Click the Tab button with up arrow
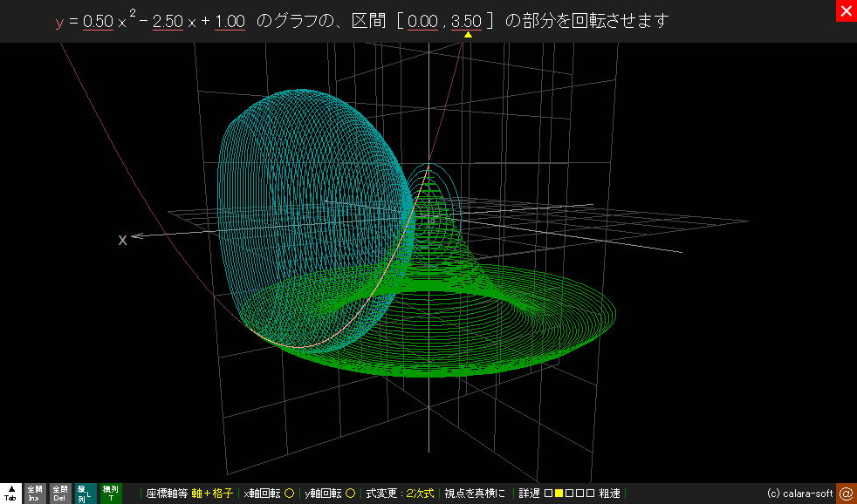This screenshot has width=857, height=504. point(11,494)
